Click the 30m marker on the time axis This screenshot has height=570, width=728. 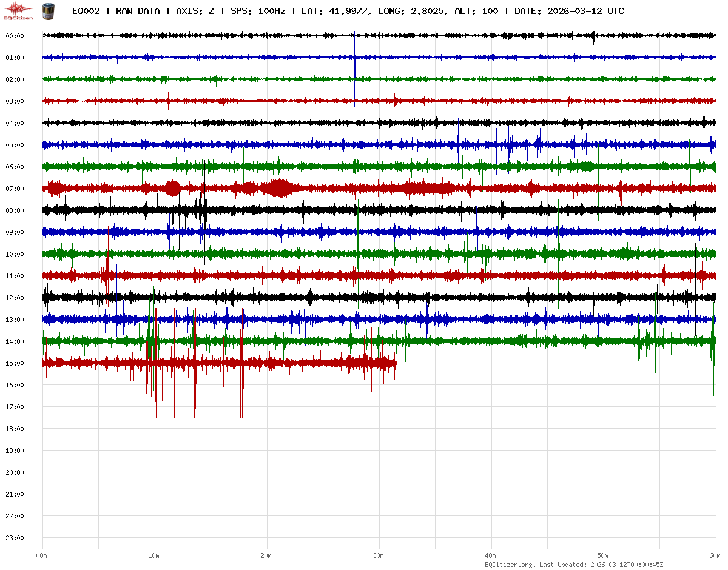coord(379,555)
